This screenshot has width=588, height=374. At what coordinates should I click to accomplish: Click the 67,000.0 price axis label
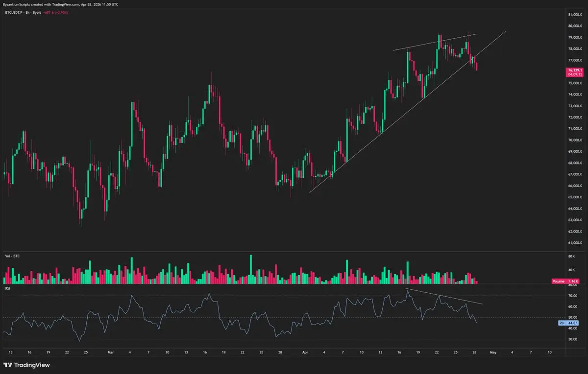coord(574,175)
